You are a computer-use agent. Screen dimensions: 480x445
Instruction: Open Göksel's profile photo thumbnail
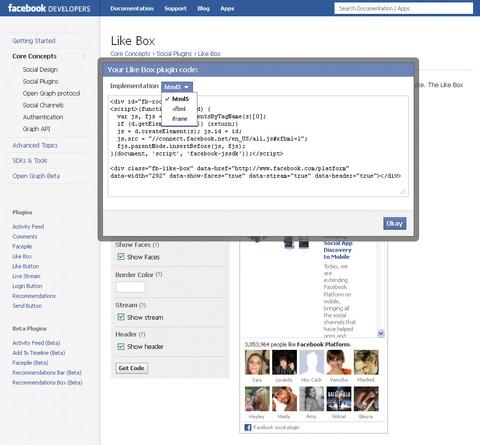pos(339,399)
